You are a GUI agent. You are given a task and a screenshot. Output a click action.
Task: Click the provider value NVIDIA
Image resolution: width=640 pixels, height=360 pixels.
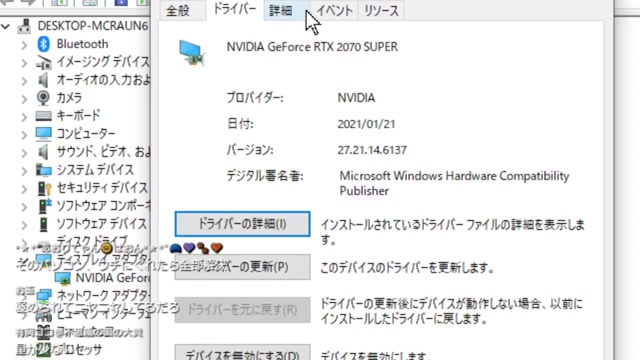pos(356,98)
